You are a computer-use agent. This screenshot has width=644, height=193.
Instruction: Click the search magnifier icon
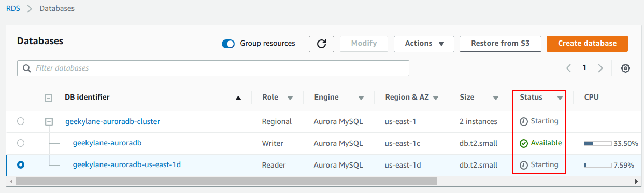[x=27, y=68]
